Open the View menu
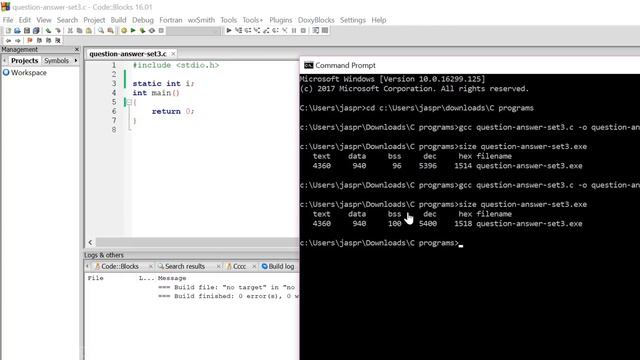640x360 pixels. coord(44,20)
